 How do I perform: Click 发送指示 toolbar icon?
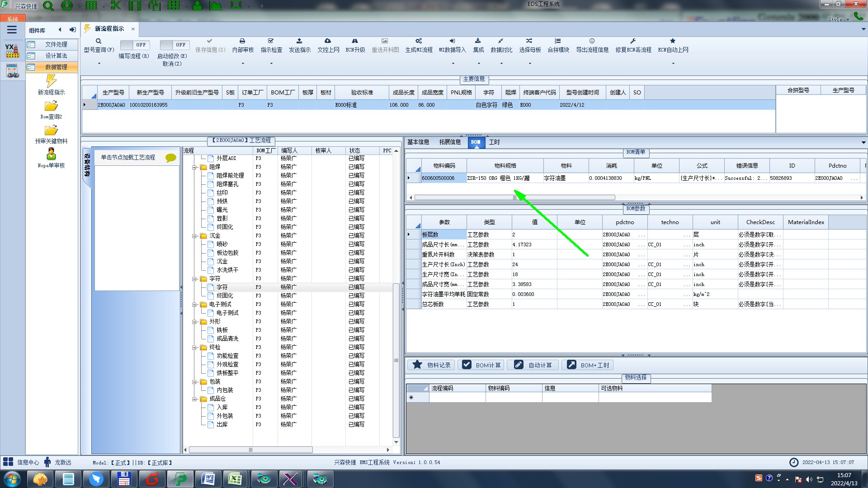pos(299,41)
